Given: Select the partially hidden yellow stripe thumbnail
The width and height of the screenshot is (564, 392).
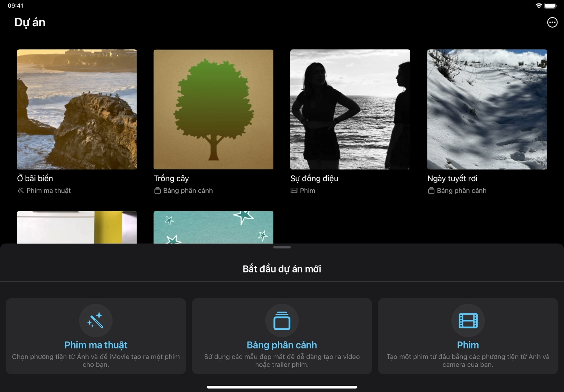Looking at the screenshot, I should tap(77, 227).
